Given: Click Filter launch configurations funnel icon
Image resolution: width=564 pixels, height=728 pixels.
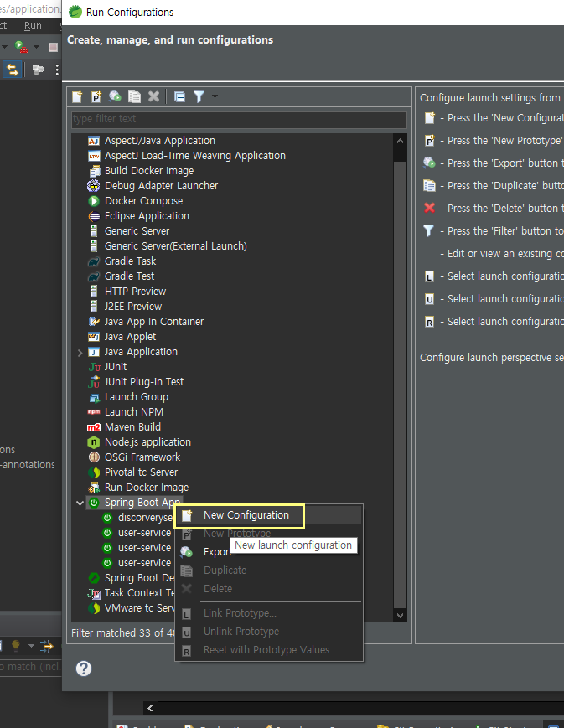Looking at the screenshot, I should click(x=199, y=96).
